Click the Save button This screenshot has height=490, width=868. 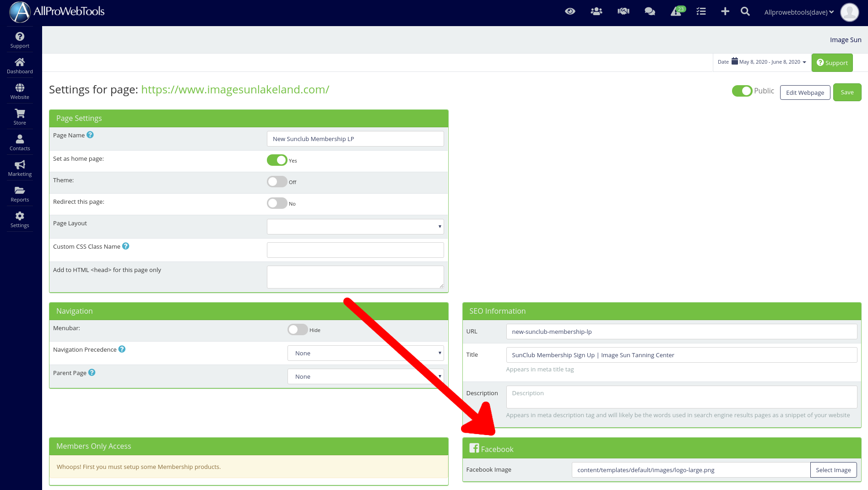coord(847,93)
